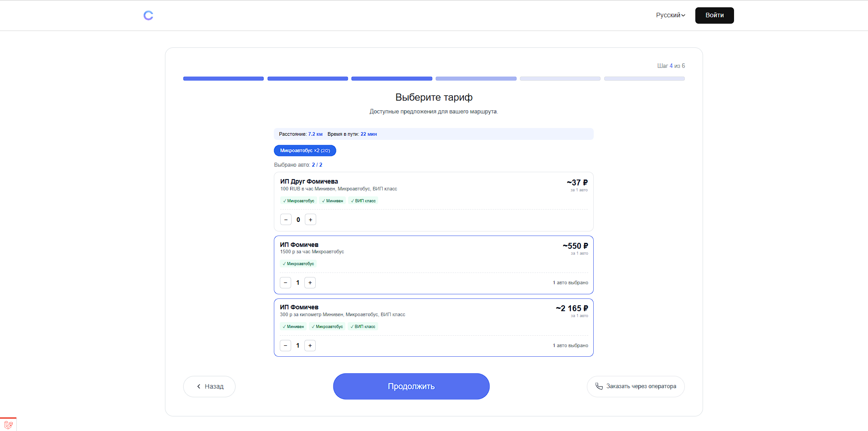Click the ВИП класс tag in first tariff
Image resolution: width=868 pixels, height=431 pixels.
tap(363, 201)
